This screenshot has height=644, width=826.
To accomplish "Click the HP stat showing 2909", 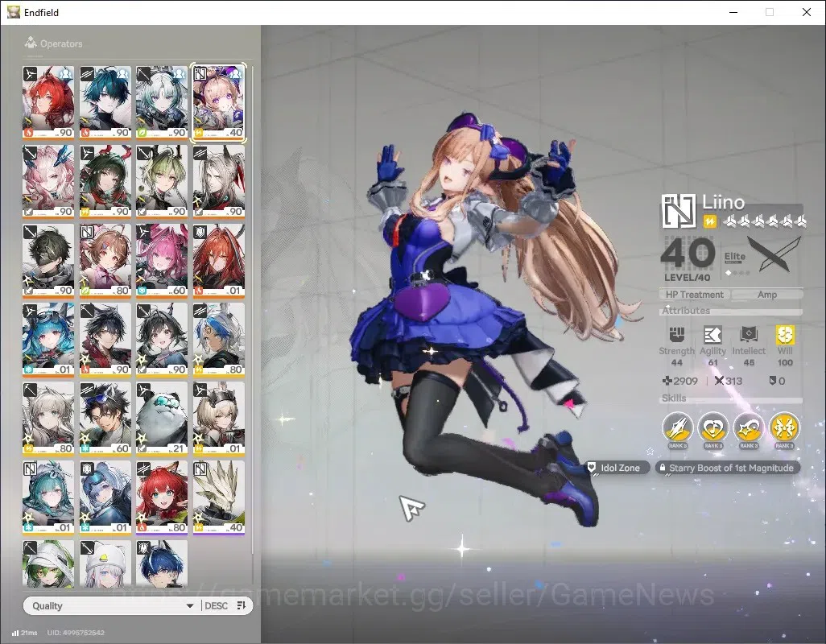I will (x=679, y=381).
